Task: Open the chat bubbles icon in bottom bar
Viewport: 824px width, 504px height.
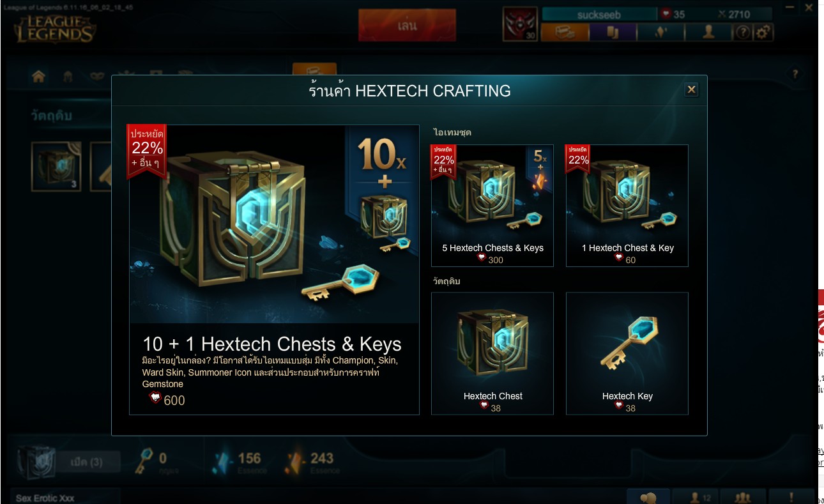Action: pyautogui.click(x=648, y=498)
